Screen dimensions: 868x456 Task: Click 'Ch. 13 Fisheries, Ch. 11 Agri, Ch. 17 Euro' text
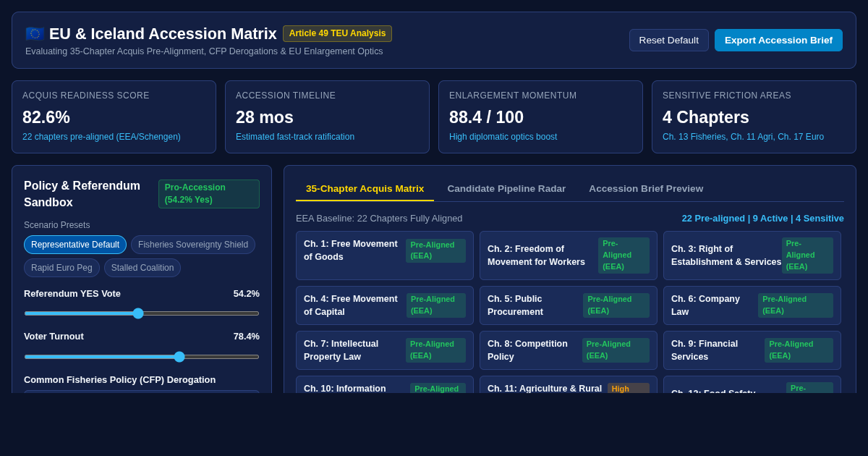743,137
